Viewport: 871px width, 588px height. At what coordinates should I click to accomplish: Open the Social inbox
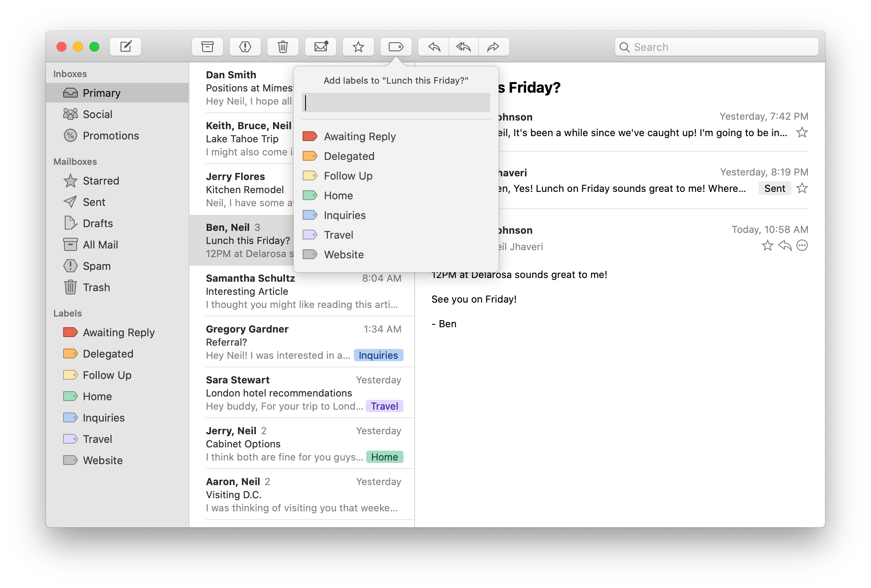coord(117,114)
